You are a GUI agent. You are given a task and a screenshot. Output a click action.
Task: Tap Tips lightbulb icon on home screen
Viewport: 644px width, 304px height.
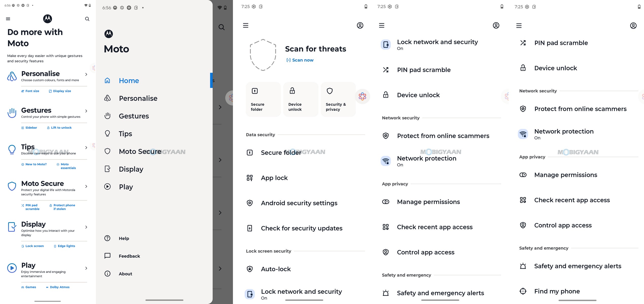point(12,149)
